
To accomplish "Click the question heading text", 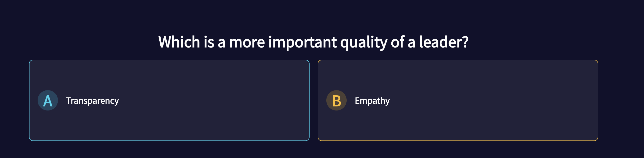I will [x=313, y=42].
